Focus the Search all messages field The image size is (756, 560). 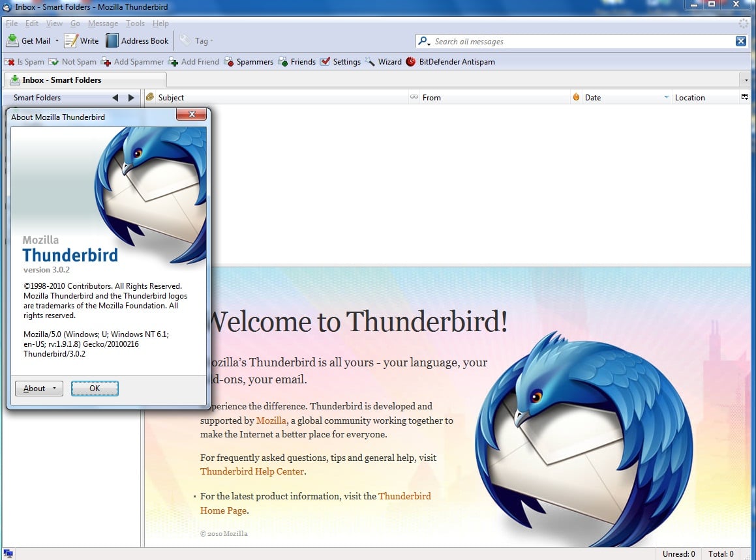coord(581,42)
